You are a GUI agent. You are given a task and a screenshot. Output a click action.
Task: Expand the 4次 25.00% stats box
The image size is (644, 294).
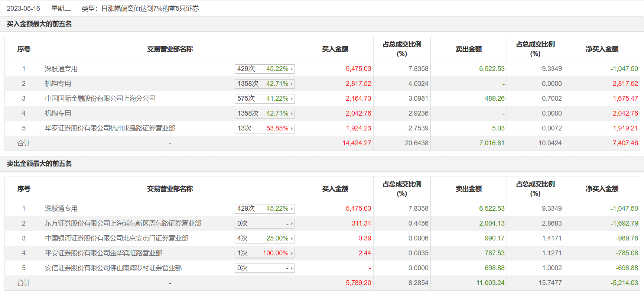[264, 238]
